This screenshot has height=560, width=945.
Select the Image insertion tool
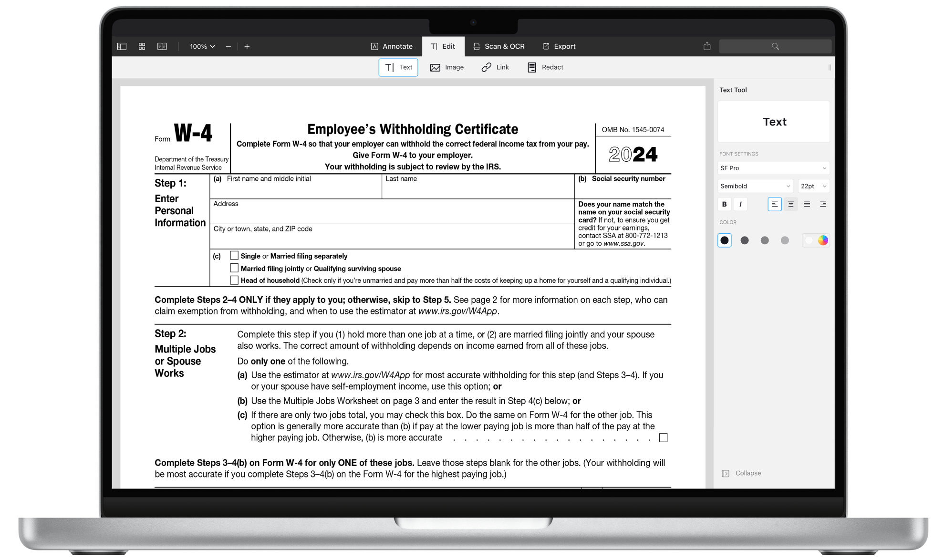click(x=447, y=67)
